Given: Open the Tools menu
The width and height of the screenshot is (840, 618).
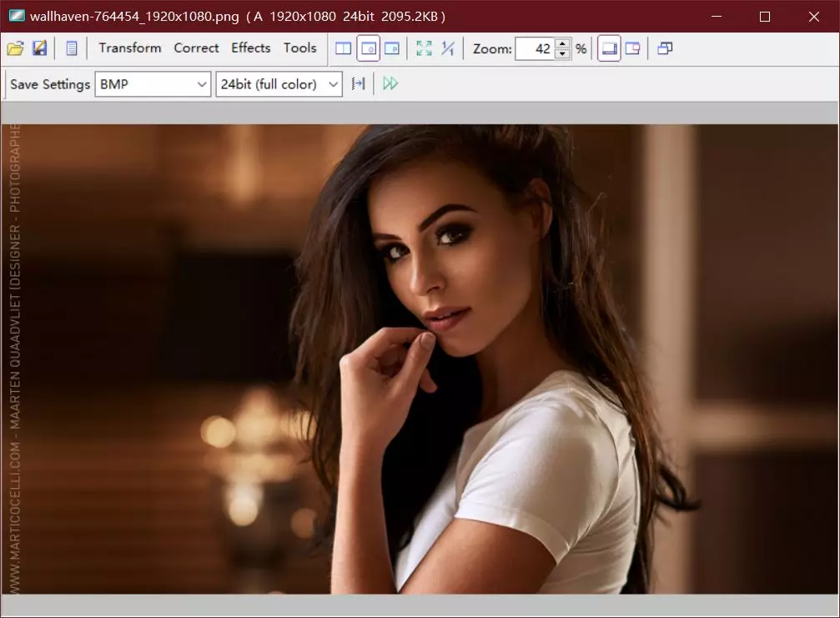Looking at the screenshot, I should pos(300,48).
